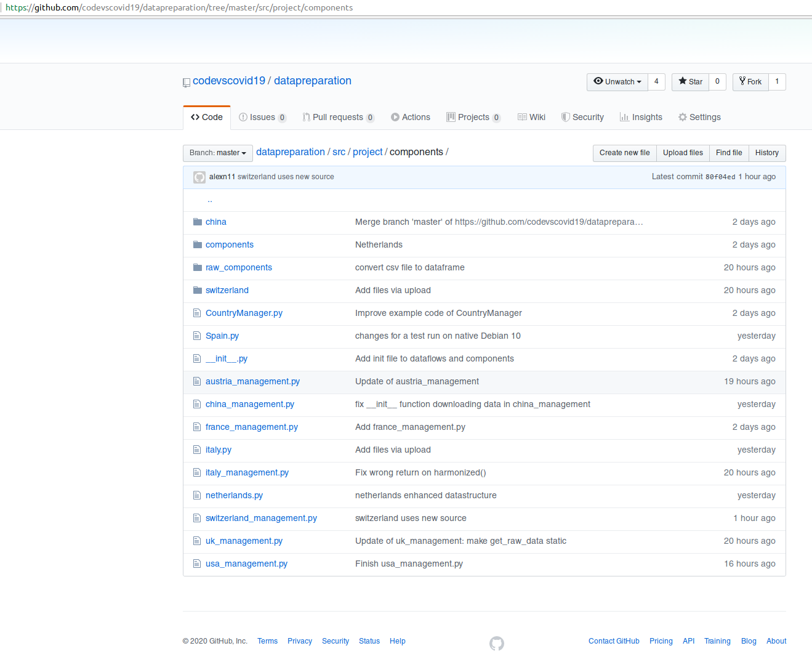Click file icon next to china_management.py

pos(197,404)
